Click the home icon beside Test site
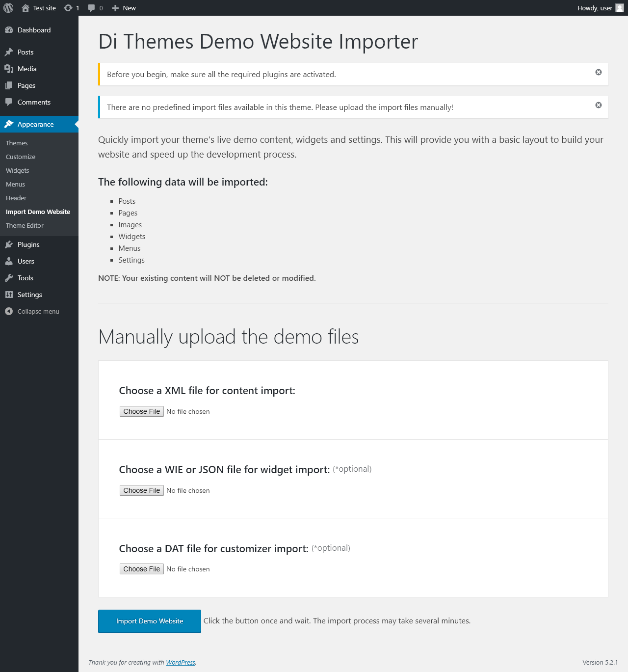 tap(26, 8)
